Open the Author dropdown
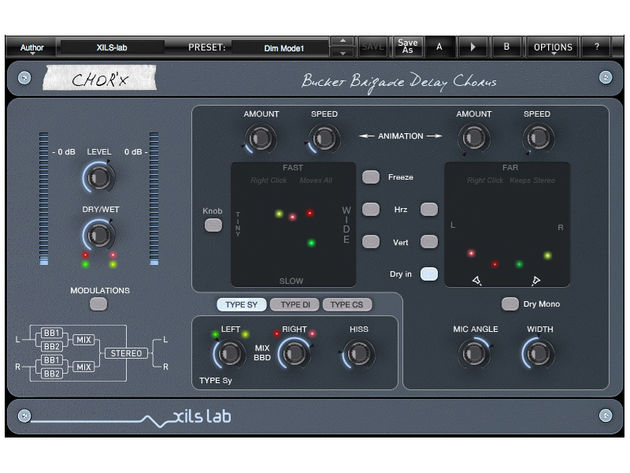 [32, 48]
